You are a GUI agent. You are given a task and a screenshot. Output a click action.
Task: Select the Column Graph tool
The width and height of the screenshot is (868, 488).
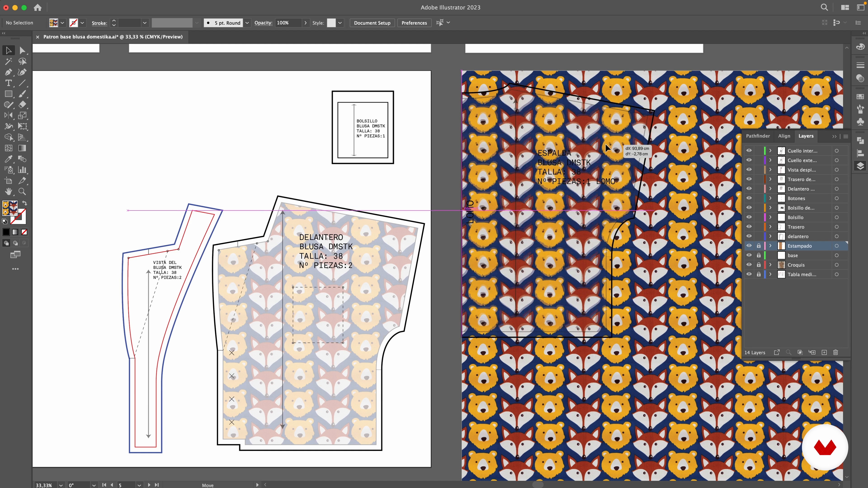[x=22, y=170]
